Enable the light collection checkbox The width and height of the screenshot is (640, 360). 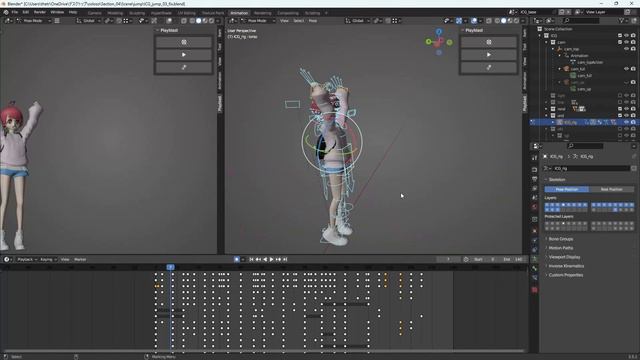pos(620,96)
